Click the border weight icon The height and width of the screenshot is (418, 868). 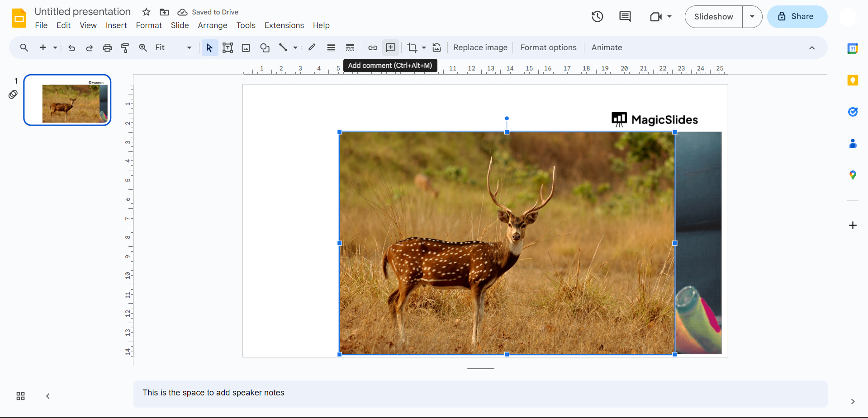tap(331, 48)
